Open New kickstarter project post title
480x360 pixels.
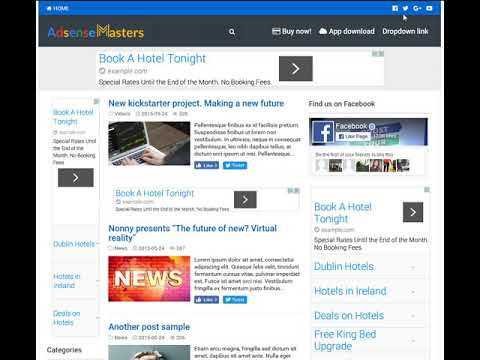196,103
